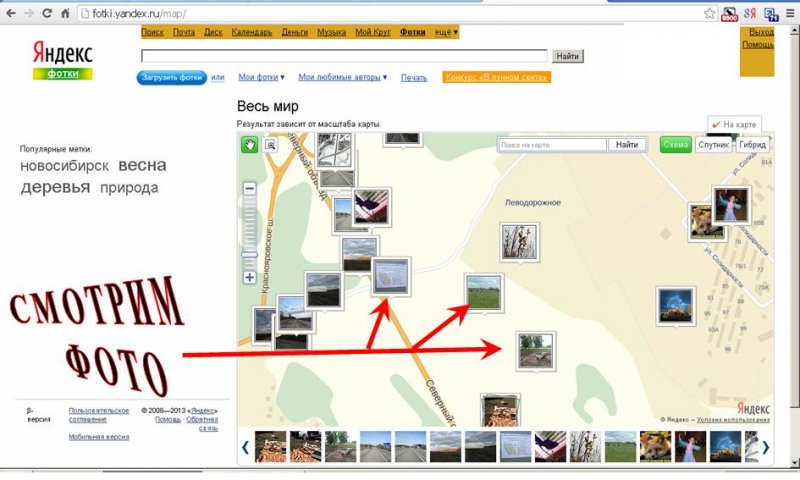Open Почта in Yandex top menu

click(x=184, y=32)
